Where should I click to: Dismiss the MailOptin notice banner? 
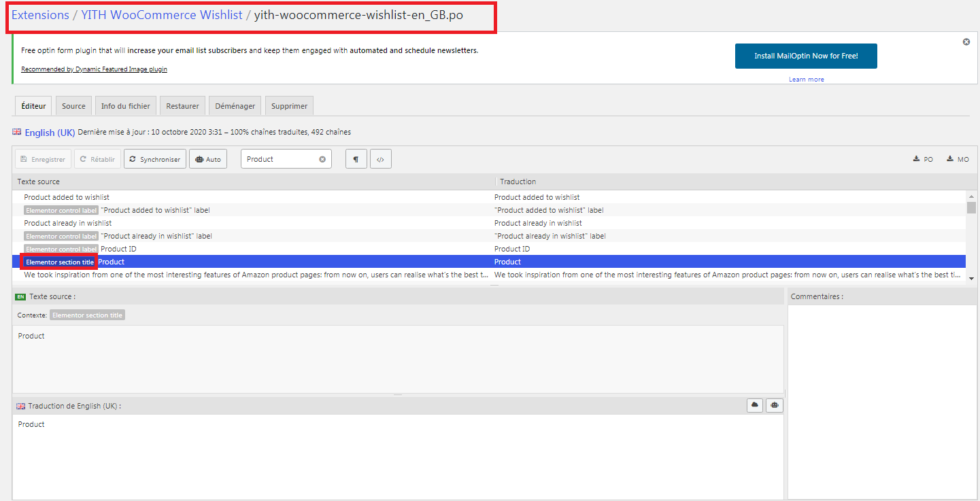tap(966, 42)
